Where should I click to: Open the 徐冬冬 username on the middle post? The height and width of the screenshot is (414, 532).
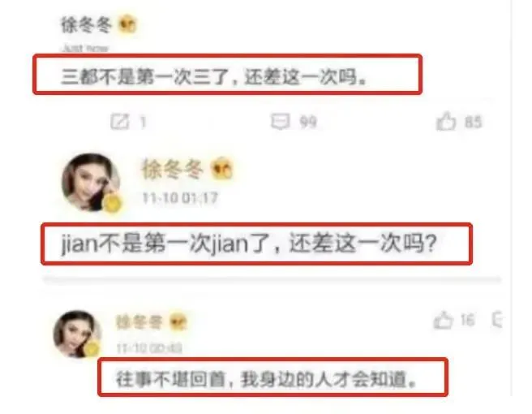pyautogui.click(x=173, y=169)
